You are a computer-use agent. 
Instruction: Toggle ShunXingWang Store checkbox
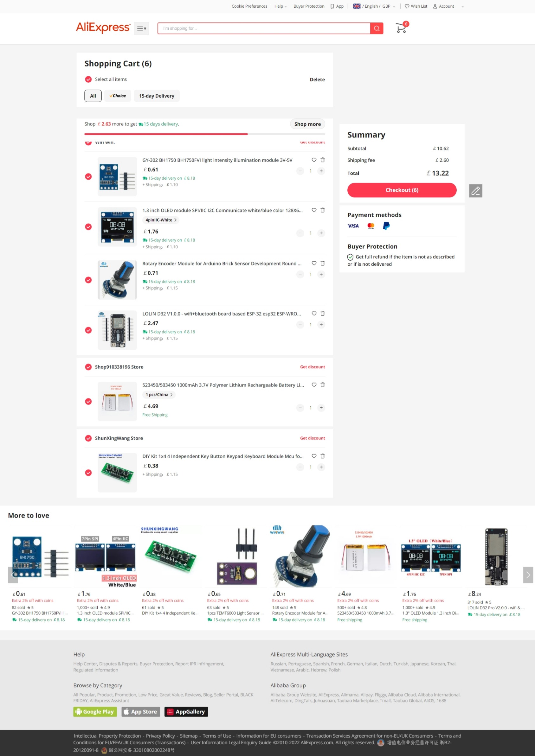pyautogui.click(x=88, y=438)
